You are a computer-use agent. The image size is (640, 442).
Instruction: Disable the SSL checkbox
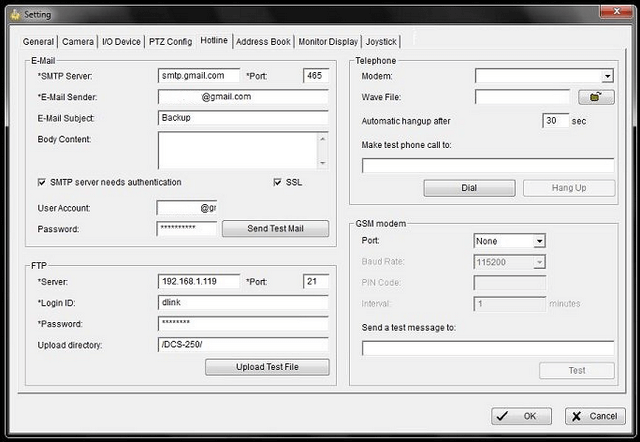278,182
